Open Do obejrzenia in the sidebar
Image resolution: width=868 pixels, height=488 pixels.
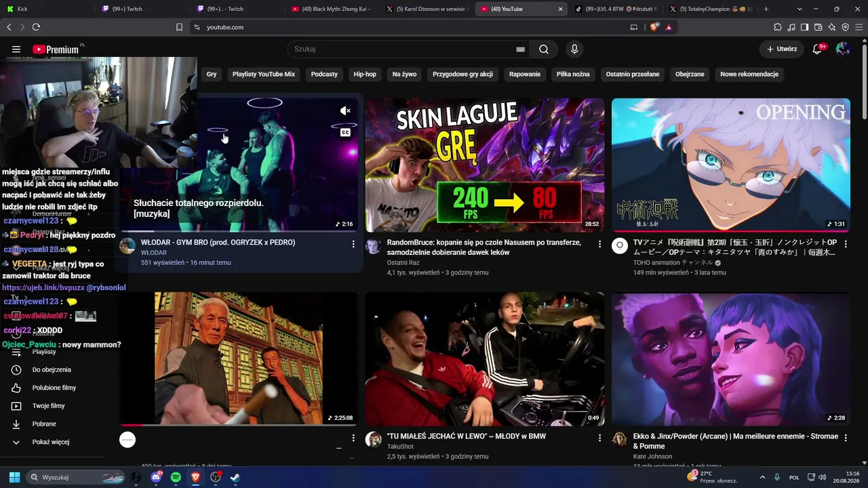tap(52, 370)
